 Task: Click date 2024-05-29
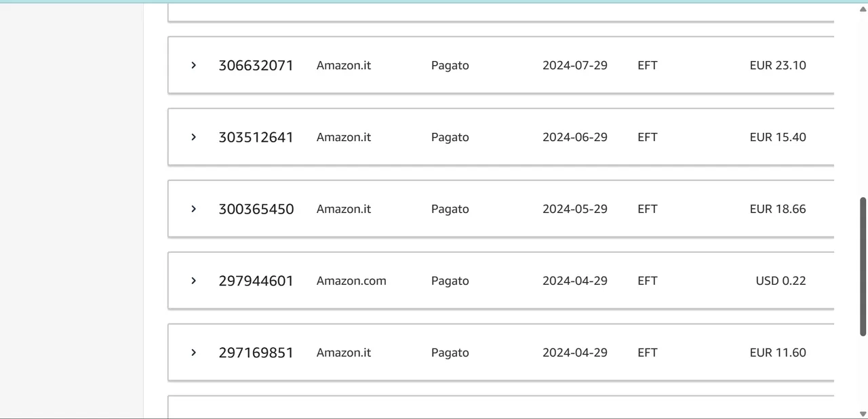pos(575,209)
